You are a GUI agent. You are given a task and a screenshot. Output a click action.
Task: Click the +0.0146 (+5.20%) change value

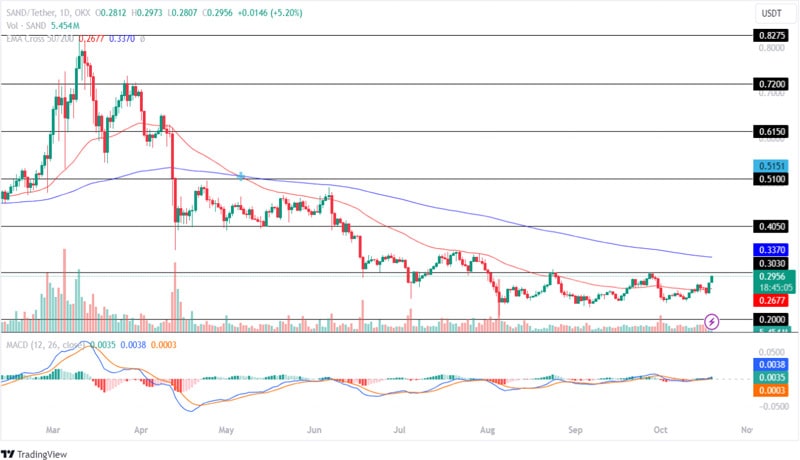(x=269, y=13)
